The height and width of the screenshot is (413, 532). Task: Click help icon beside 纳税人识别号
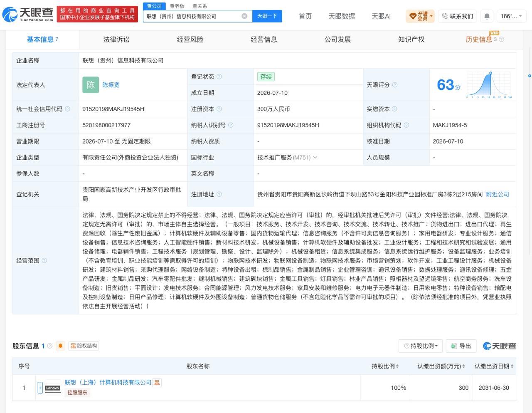click(231, 125)
